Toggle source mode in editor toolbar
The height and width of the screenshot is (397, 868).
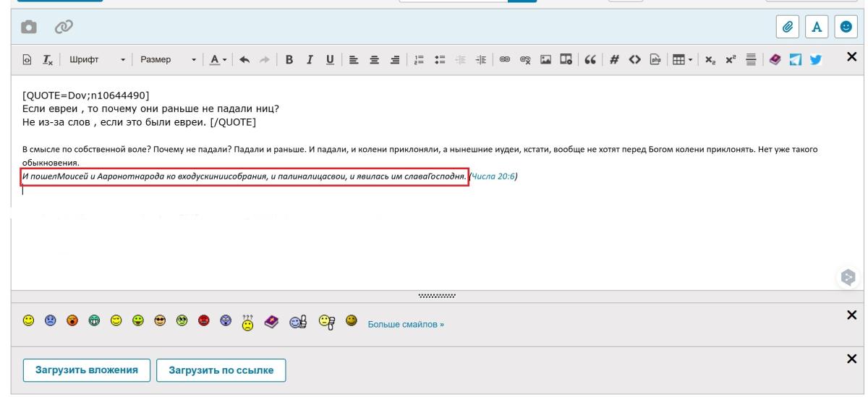[27, 59]
